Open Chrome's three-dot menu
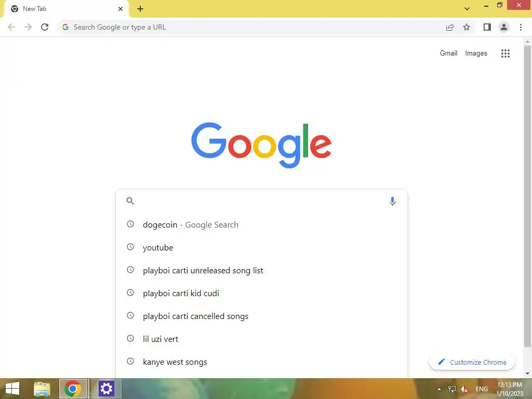This screenshot has width=532, height=399. coord(521,27)
